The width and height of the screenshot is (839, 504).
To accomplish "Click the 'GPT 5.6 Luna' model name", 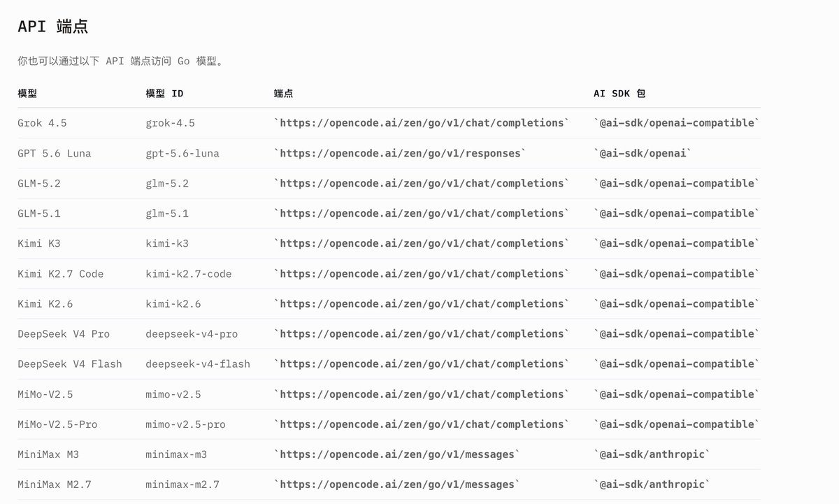I will pyautogui.click(x=55, y=153).
